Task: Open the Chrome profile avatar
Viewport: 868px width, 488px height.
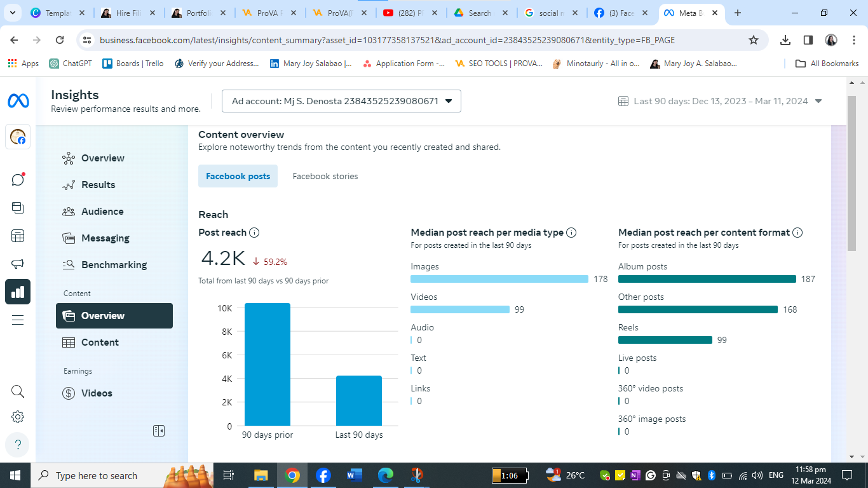Action: point(831,40)
